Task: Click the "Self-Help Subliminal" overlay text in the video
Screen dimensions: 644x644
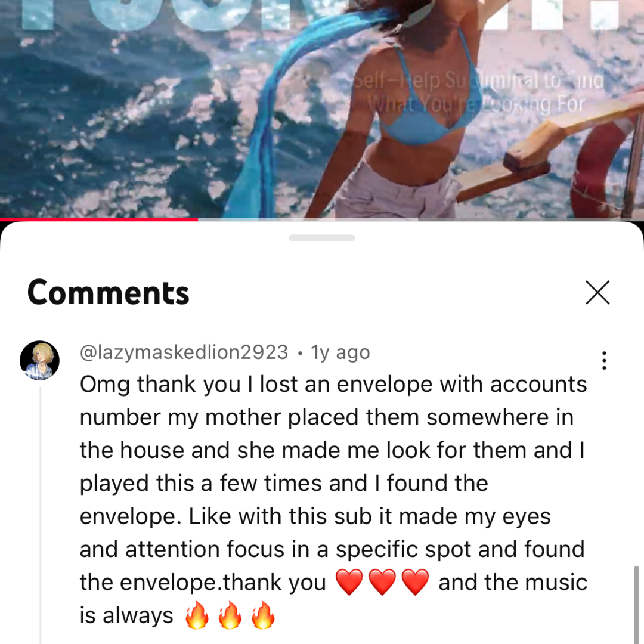Action: click(x=478, y=92)
